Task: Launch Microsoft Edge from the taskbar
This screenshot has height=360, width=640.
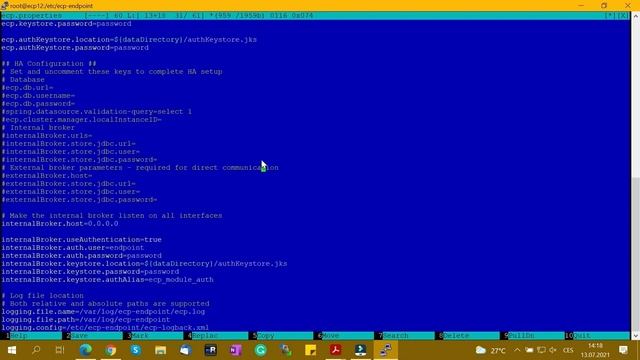Action: [85, 350]
